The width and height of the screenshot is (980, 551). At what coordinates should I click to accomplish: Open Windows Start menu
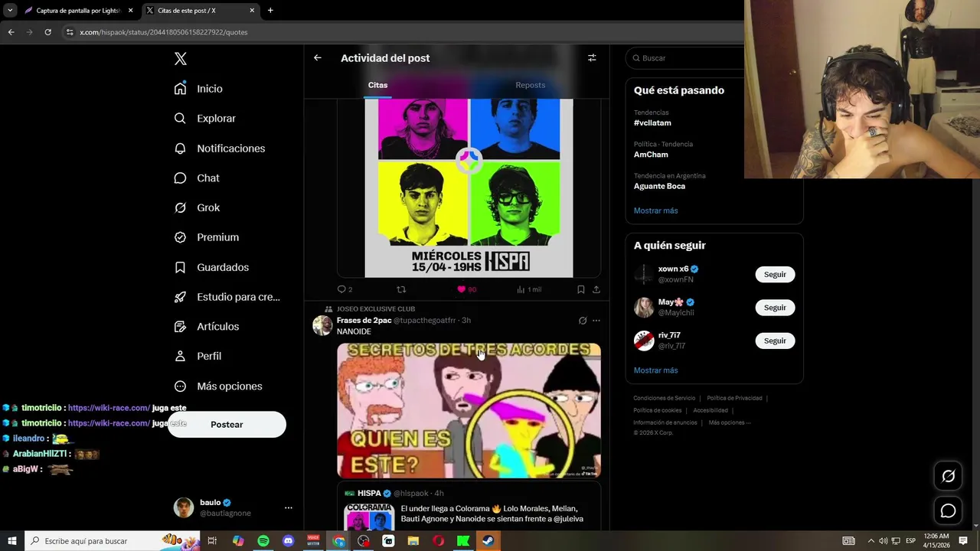(x=12, y=541)
